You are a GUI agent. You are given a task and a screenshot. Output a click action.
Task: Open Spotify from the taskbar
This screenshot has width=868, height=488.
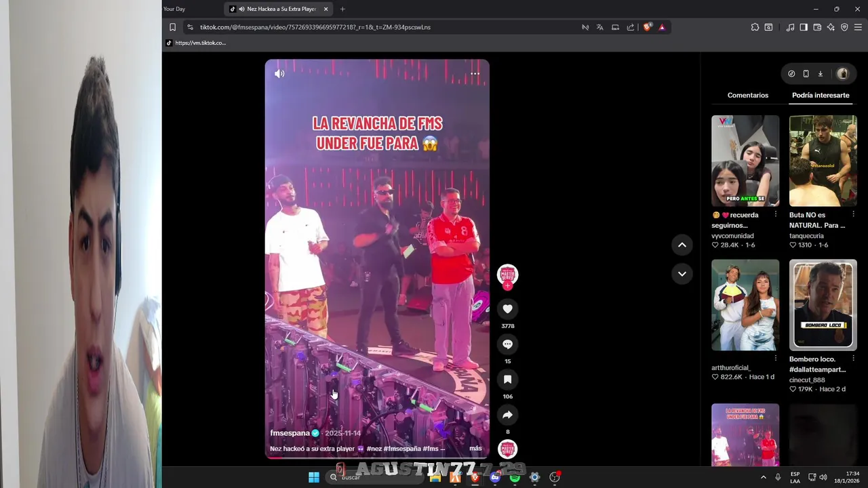[x=515, y=477]
